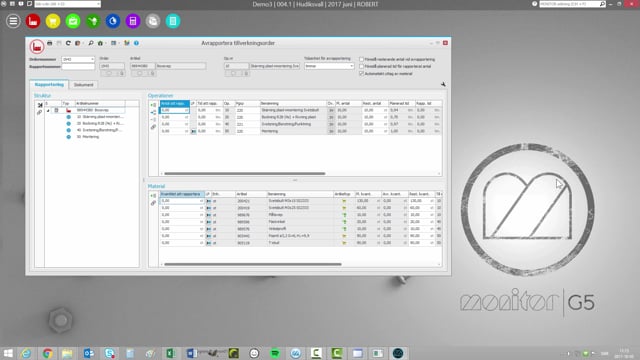Open the Ordernummer dropdown
The height and width of the screenshot is (360, 640).
pos(92,59)
